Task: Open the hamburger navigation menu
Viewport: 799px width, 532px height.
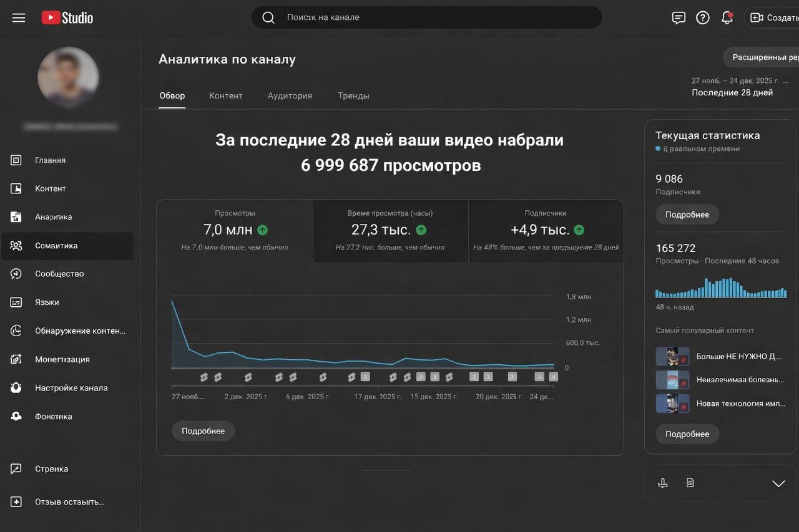Action: point(18,17)
